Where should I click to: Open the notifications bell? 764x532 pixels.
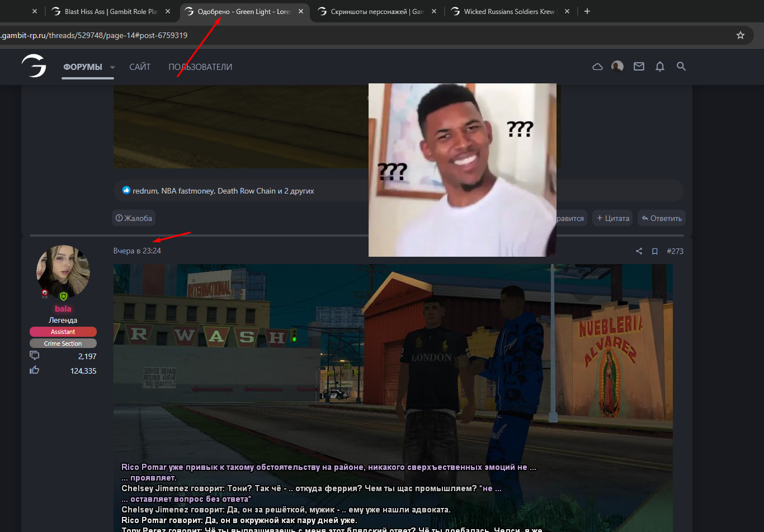[660, 67]
